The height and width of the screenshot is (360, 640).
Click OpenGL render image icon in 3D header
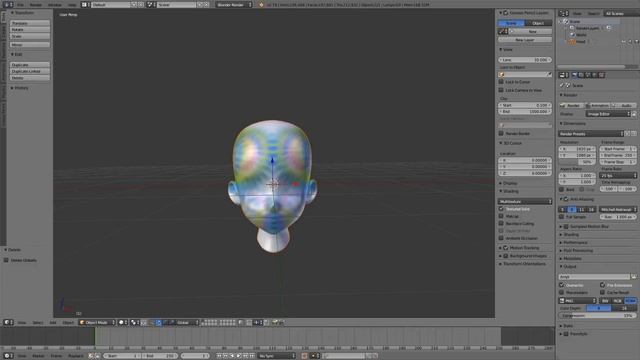(x=276, y=322)
